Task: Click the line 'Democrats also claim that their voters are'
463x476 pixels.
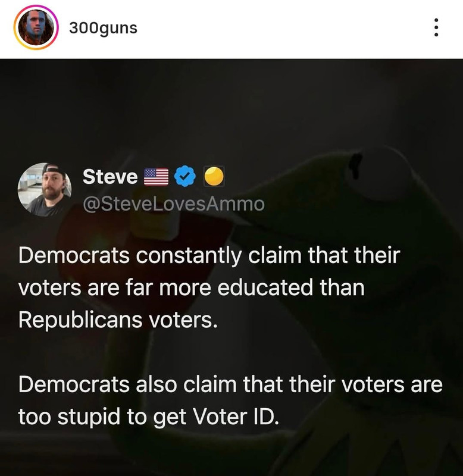Action: click(230, 384)
